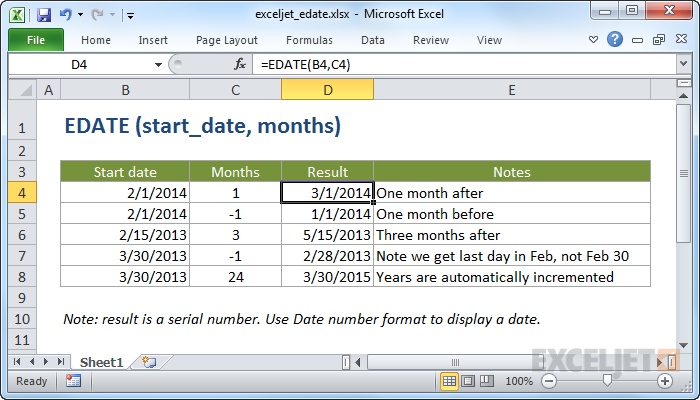The height and width of the screenshot is (400, 700).
Task: Switch to Page Layout view
Action: [470, 381]
